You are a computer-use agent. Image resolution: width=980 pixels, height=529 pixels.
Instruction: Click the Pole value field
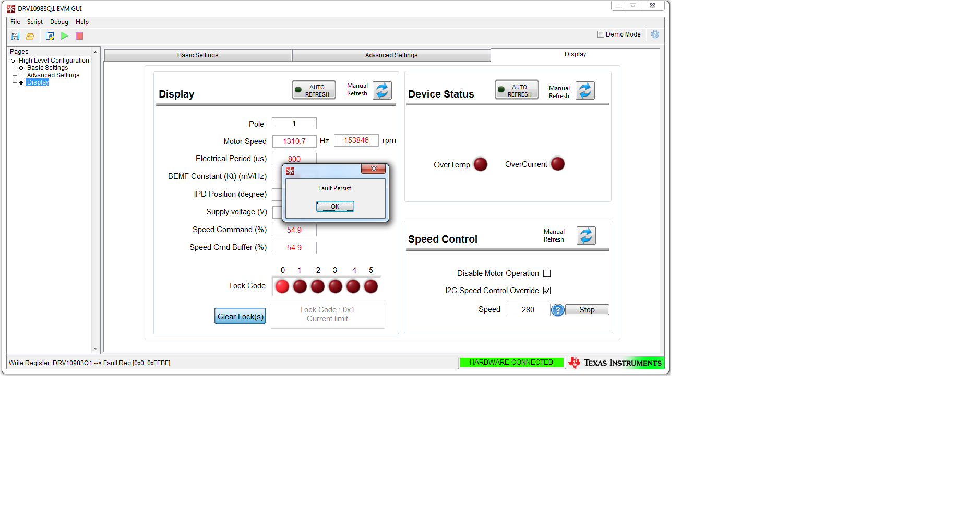pos(294,124)
